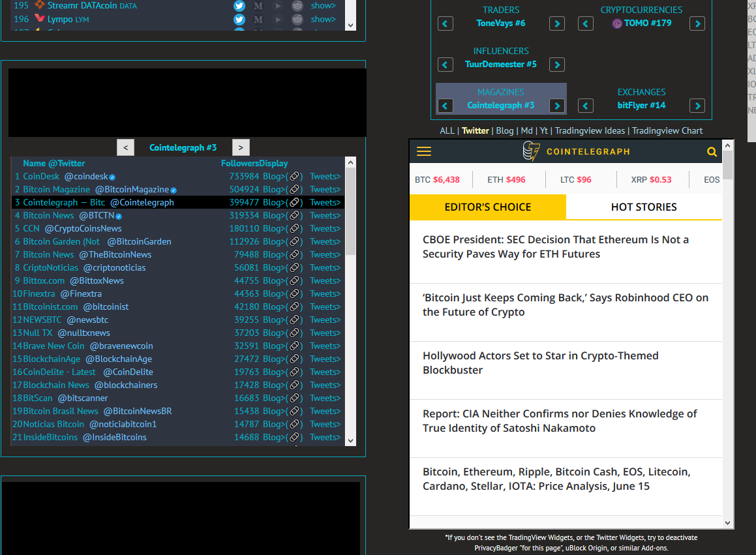
Task: Open Lympo Reddit icon
Action: (297, 20)
